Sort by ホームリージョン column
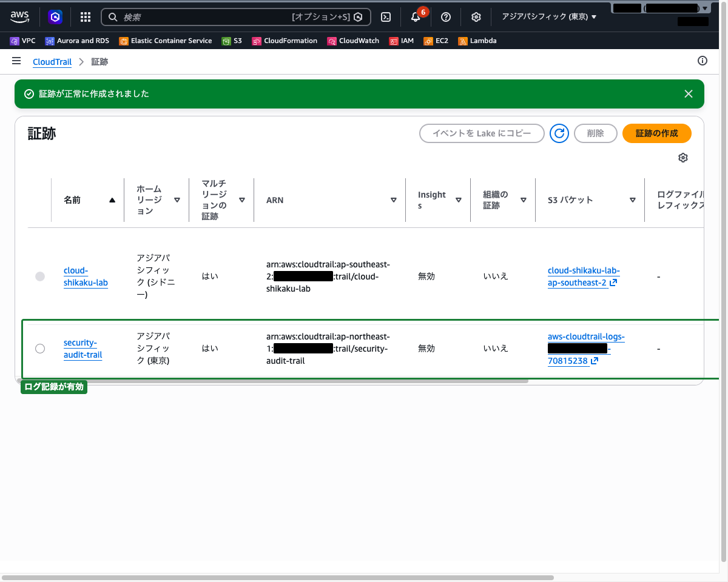 click(177, 200)
